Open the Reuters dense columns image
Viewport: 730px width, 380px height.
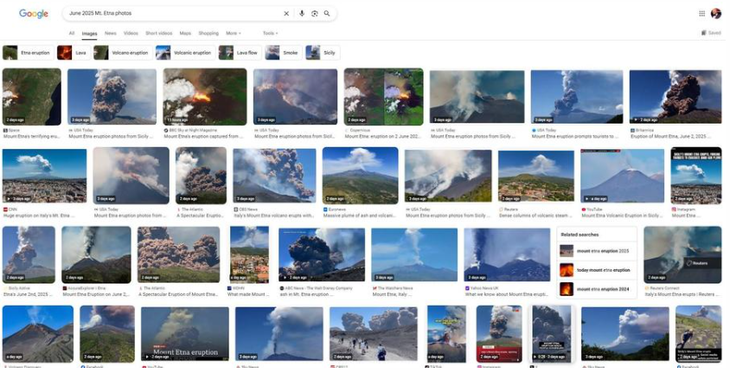click(x=536, y=176)
